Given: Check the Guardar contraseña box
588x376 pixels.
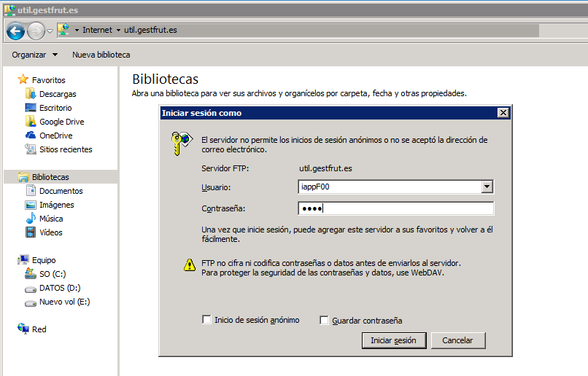Looking at the screenshot, I should 325,320.
